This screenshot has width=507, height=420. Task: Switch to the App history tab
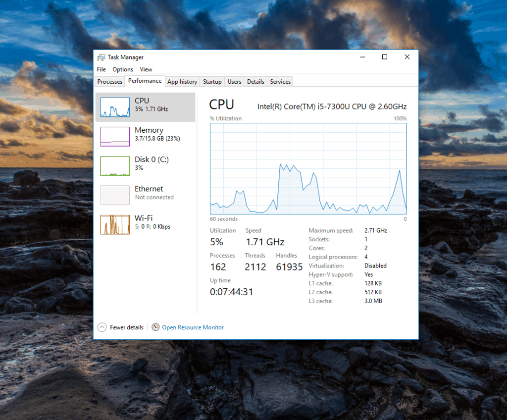pos(182,82)
